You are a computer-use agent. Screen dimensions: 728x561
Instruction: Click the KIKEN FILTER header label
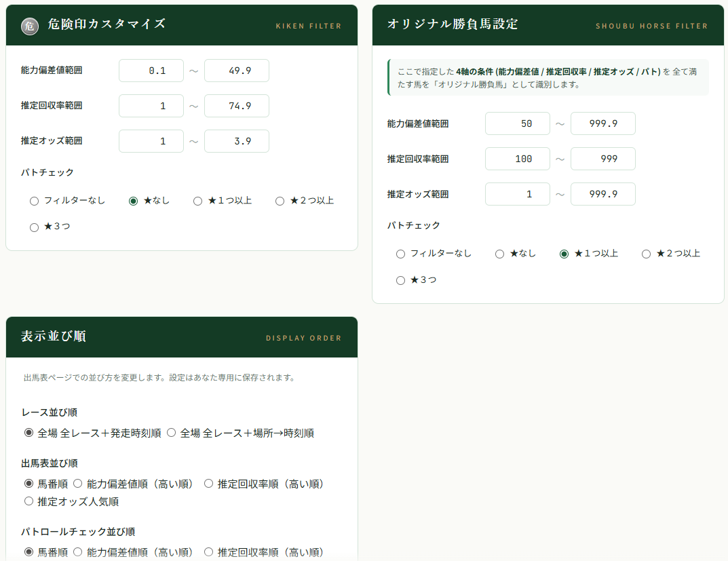click(309, 26)
